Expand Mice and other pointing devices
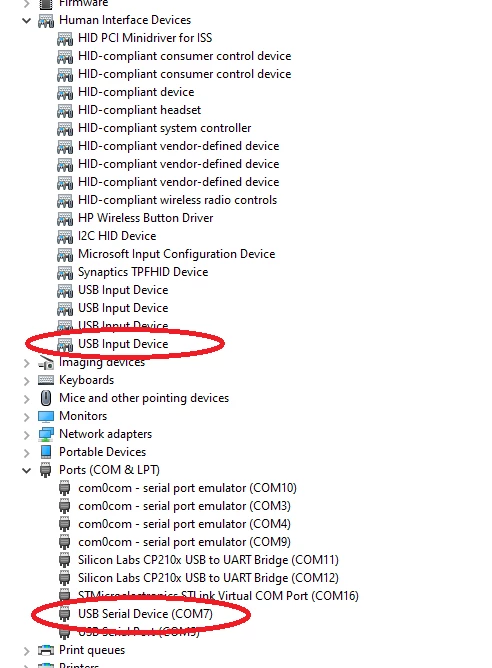This screenshot has width=492, height=668. click(26, 399)
